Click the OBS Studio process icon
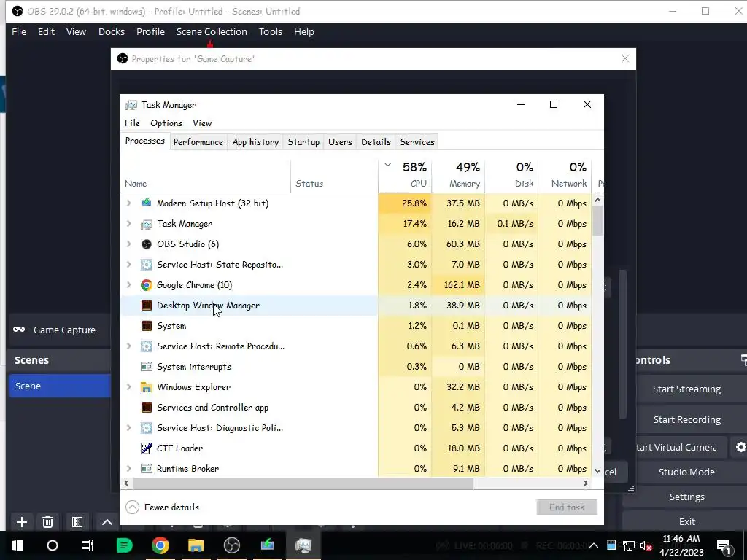Image resolution: width=747 pixels, height=560 pixels. tap(146, 244)
